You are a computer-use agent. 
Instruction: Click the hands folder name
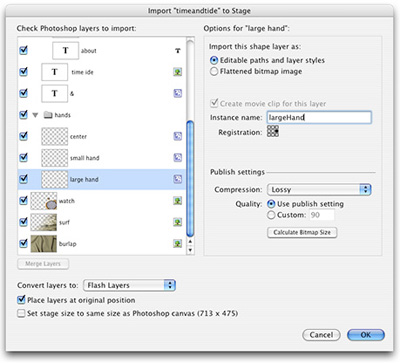click(x=63, y=115)
